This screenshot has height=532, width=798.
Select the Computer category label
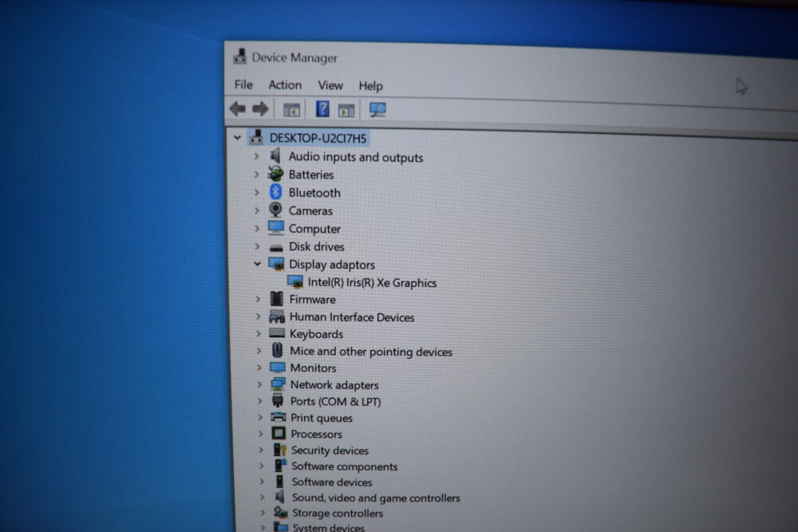pyautogui.click(x=314, y=229)
